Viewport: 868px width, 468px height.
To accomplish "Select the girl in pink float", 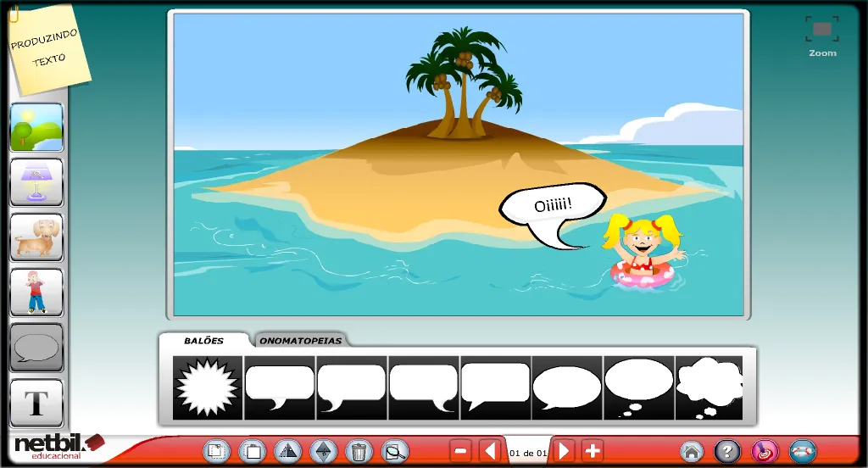I will (644, 251).
